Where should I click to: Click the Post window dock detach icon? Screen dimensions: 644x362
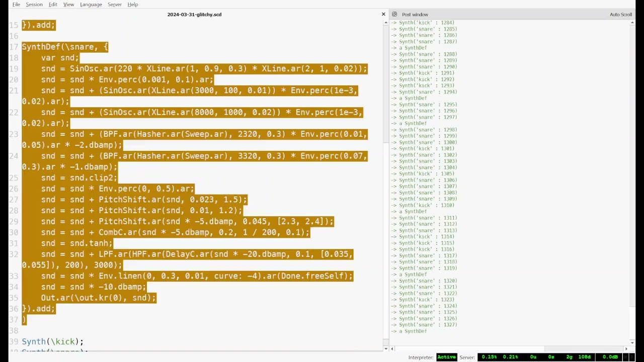(x=394, y=15)
